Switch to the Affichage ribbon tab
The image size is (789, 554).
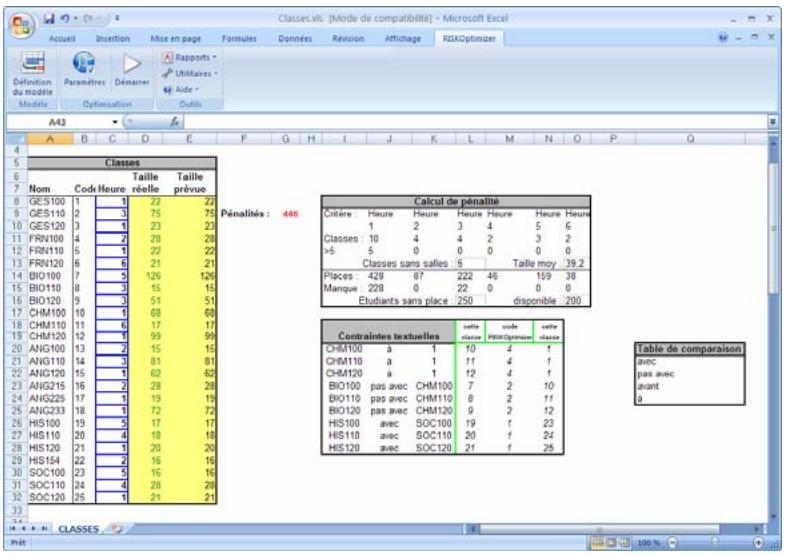pyautogui.click(x=403, y=39)
